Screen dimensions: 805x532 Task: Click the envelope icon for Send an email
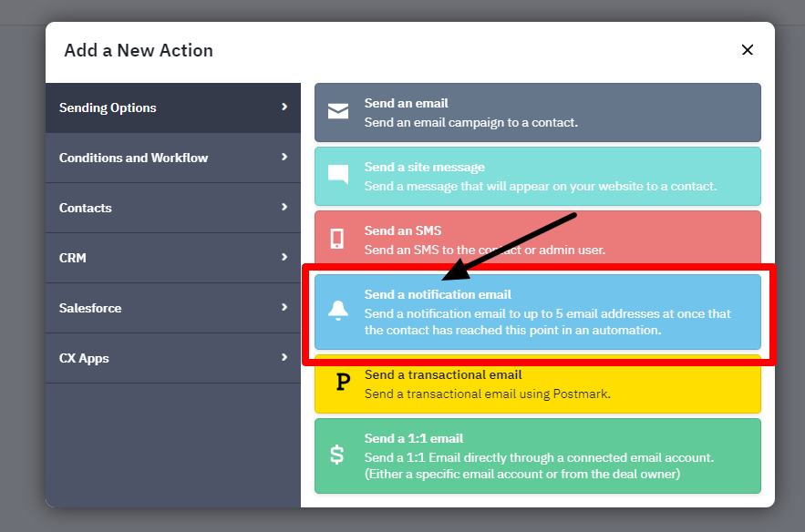[x=338, y=112]
